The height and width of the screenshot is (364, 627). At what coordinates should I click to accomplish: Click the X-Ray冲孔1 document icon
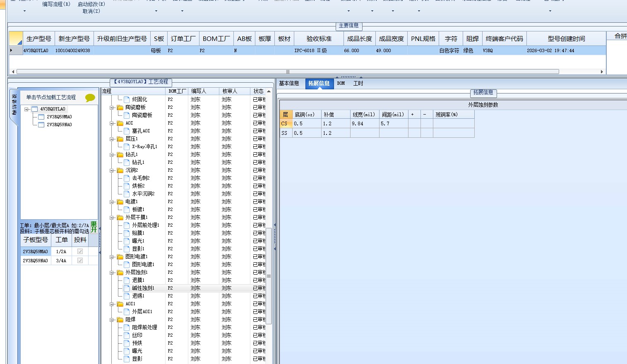pyautogui.click(x=127, y=146)
